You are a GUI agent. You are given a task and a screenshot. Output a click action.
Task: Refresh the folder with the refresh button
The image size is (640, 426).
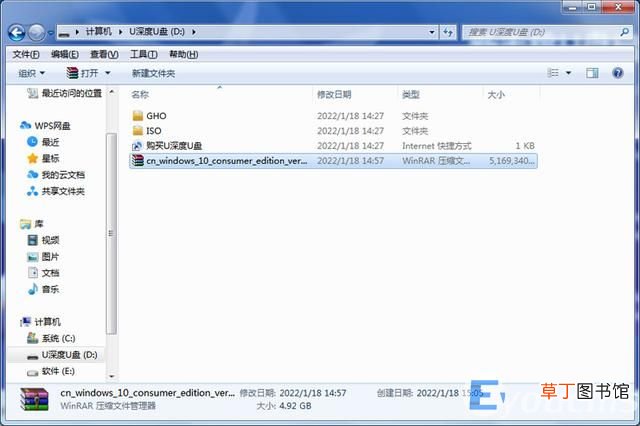448,32
